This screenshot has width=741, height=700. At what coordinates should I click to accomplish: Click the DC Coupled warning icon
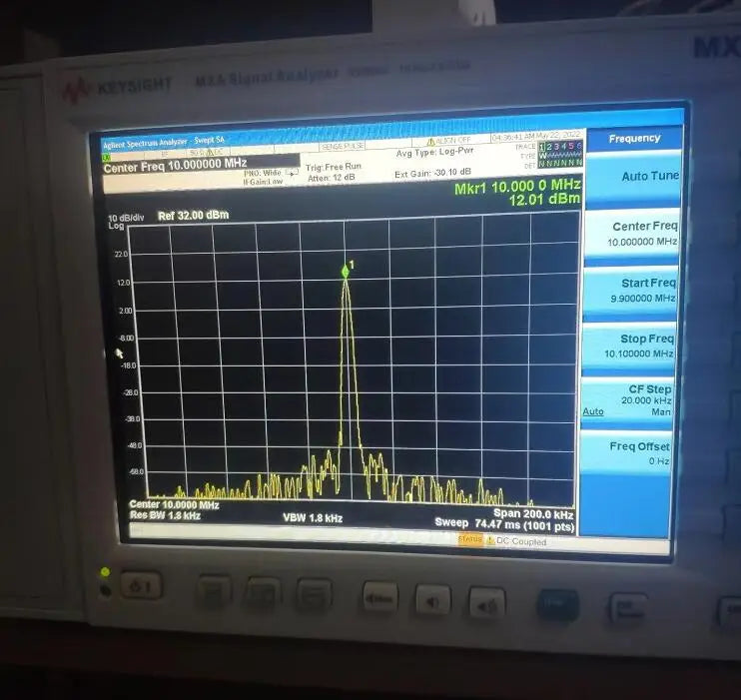(490, 540)
